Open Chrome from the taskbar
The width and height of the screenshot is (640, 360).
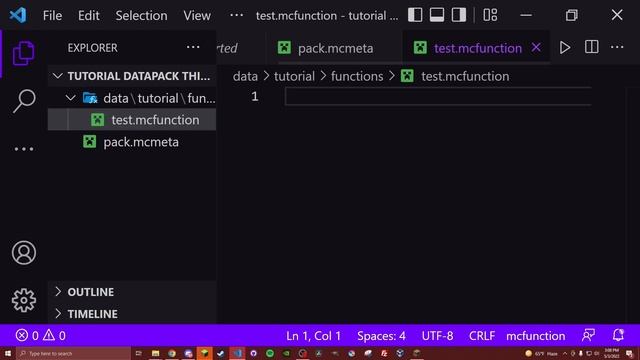coord(172,353)
